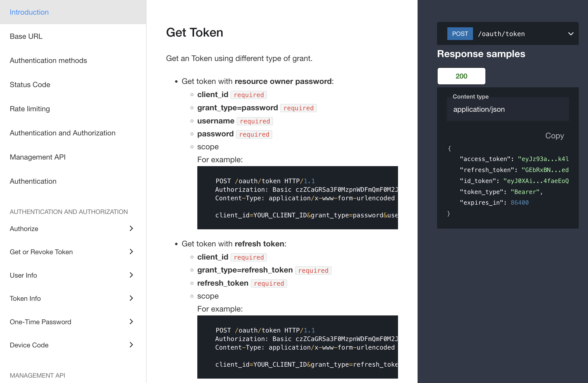Image resolution: width=588 pixels, height=383 pixels.
Task: Click the POST method badge
Action: coord(460,34)
